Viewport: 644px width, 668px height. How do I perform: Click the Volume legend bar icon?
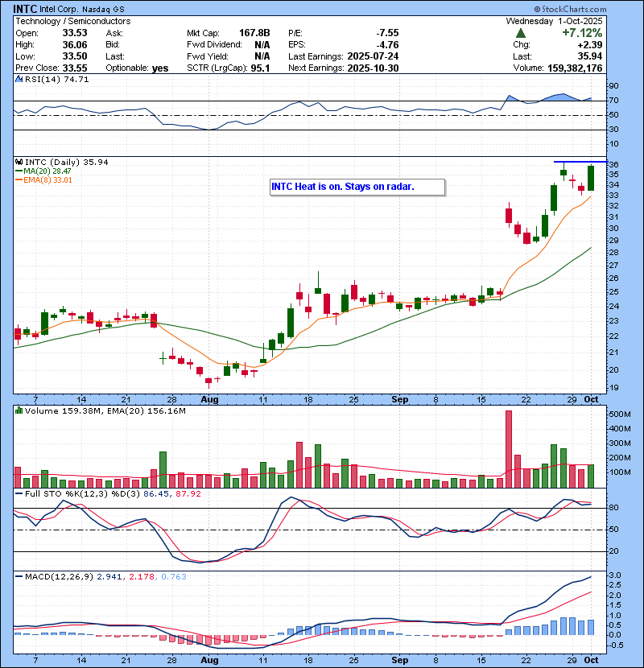[19, 410]
